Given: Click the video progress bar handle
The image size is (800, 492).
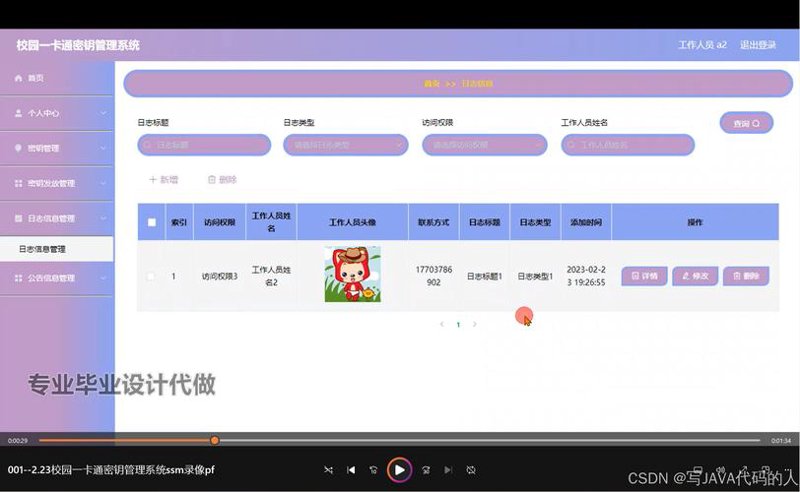Looking at the screenshot, I should (x=215, y=440).
